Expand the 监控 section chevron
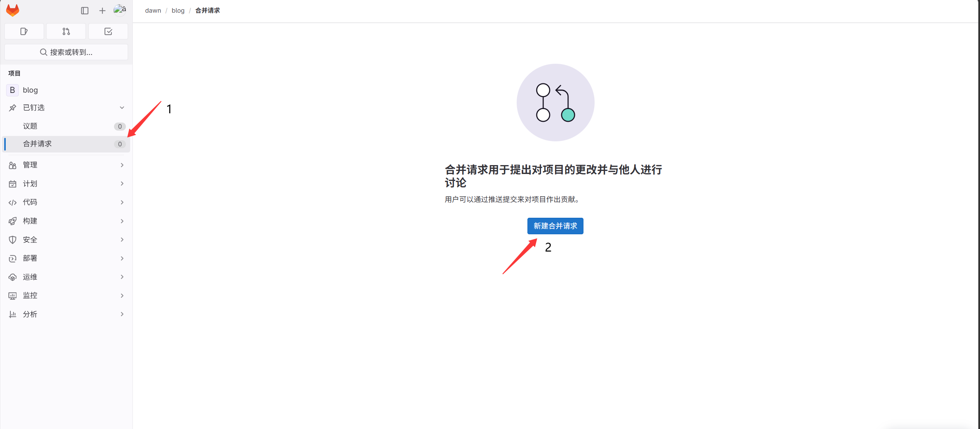Screen dimensions: 980x429 tap(122, 296)
